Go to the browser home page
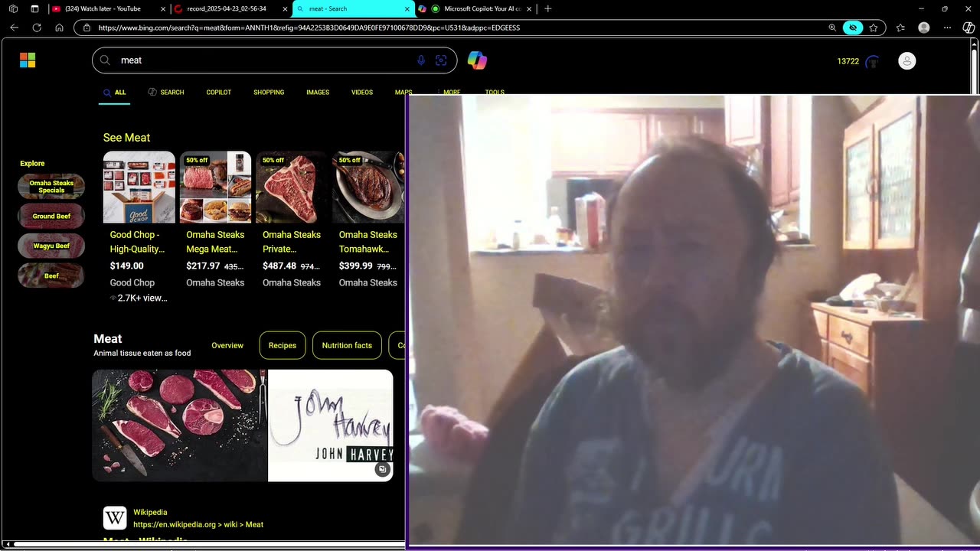Image resolution: width=980 pixels, height=551 pixels. point(59,28)
